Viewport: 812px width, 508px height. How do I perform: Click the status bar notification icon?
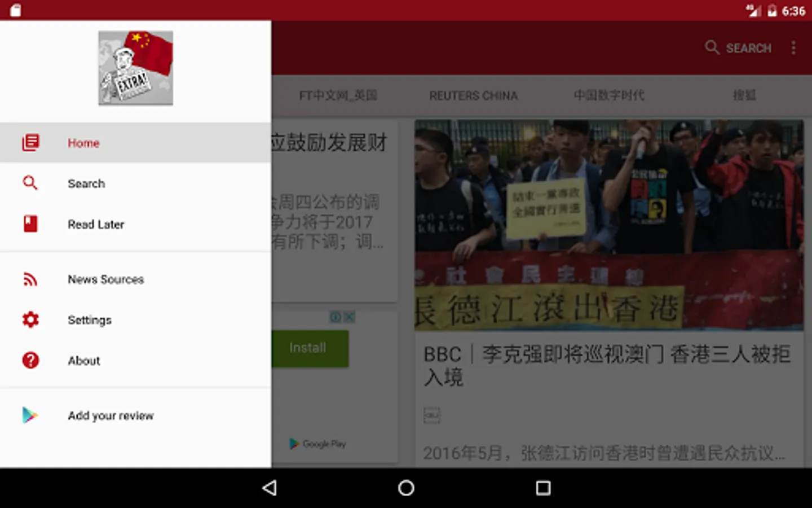(15, 10)
